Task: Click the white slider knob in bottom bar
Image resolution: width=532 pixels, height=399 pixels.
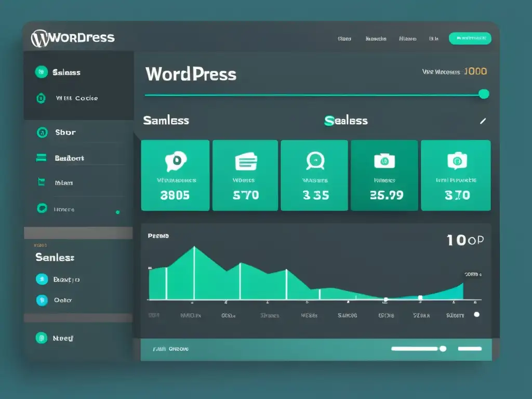Action: [x=443, y=349]
